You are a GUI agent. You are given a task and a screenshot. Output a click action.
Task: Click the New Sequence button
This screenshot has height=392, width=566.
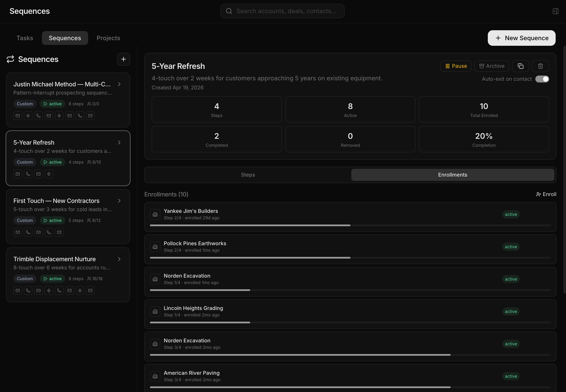pos(521,38)
